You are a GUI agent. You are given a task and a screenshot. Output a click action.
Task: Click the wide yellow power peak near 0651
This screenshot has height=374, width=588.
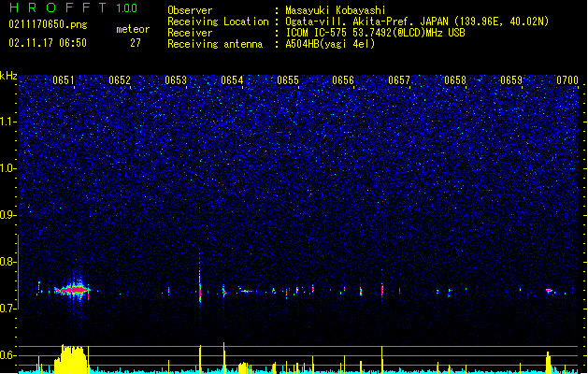[71, 359]
